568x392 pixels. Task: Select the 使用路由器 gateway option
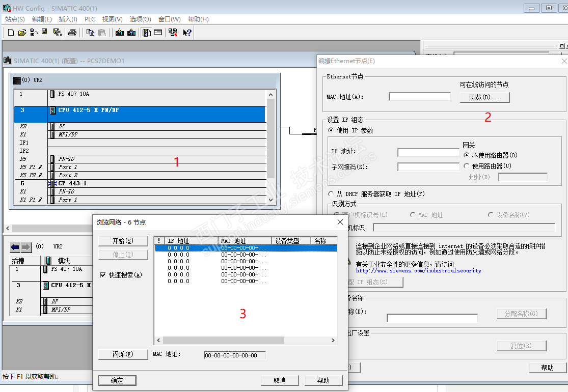click(x=466, y=166)
